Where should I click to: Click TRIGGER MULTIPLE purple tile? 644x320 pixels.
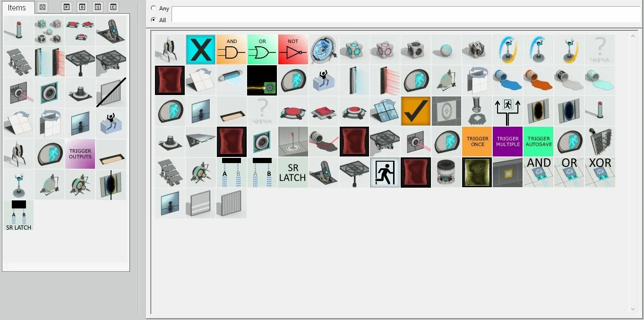click(508, 142)
